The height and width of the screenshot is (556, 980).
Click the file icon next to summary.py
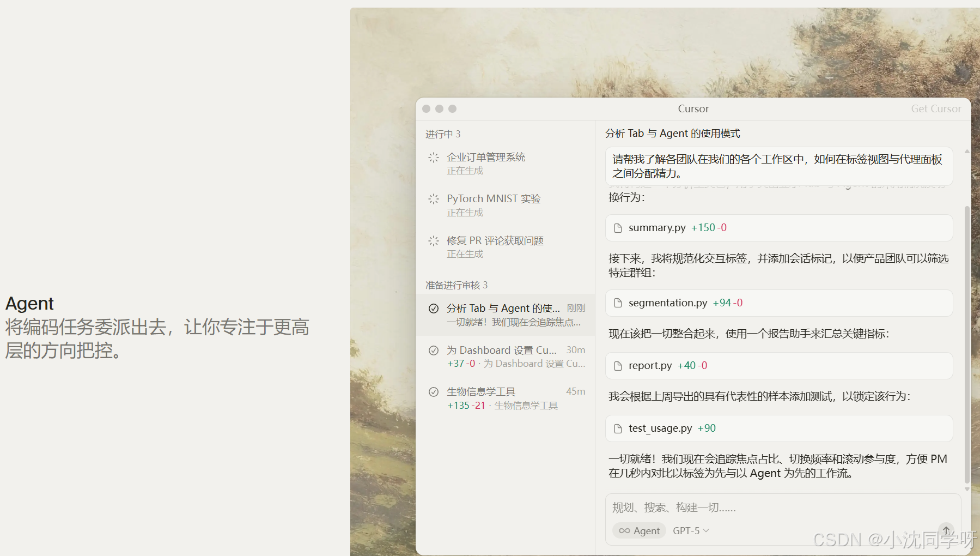pyautogui.click(x=618, y=228)
